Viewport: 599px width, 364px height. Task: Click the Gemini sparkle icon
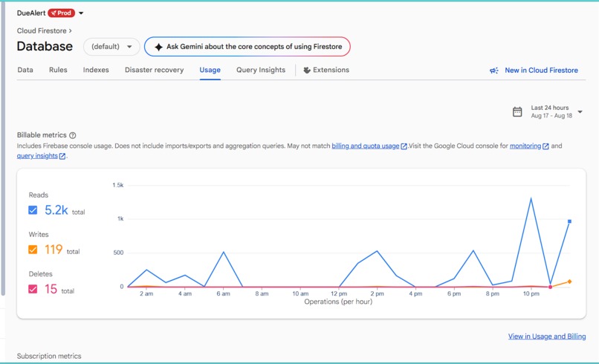(158, 47)
